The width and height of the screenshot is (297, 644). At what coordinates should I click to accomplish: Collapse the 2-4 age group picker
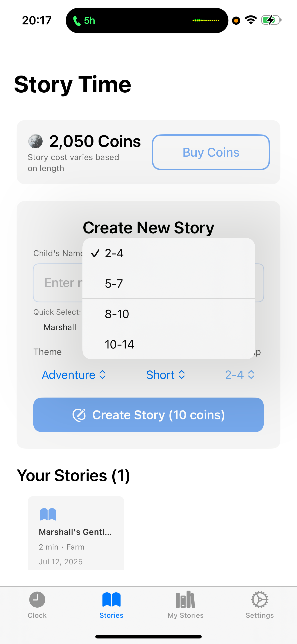click(x=240, y=375)
